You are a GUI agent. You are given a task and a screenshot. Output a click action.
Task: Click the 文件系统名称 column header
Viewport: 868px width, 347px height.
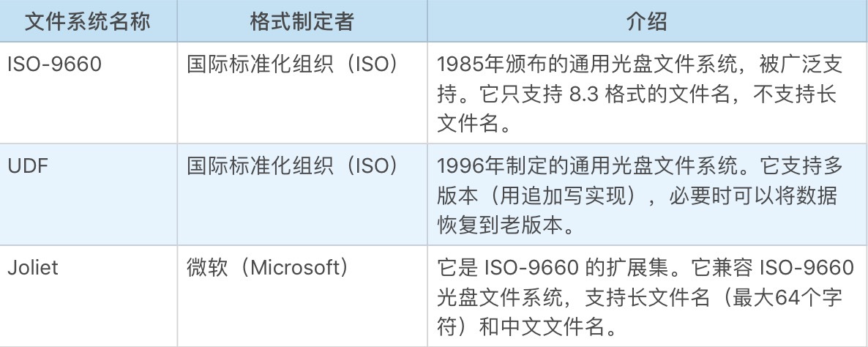click(87, 21)
